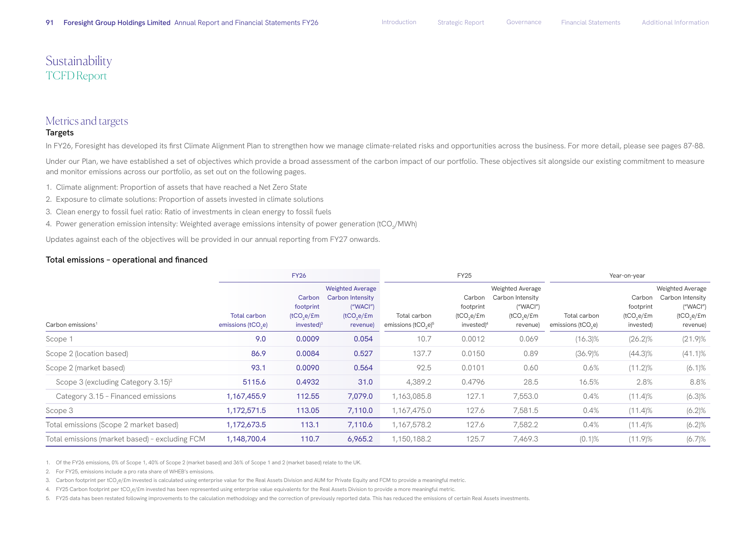Click the year-on-year value (36.9)%
756x535 pixels.
coord(587,354)
